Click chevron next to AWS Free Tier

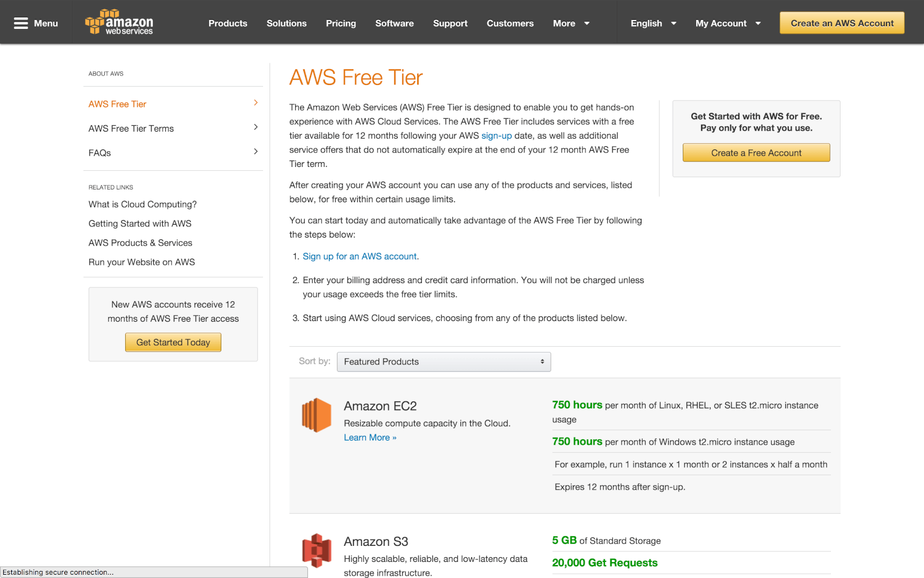point(256,103)
